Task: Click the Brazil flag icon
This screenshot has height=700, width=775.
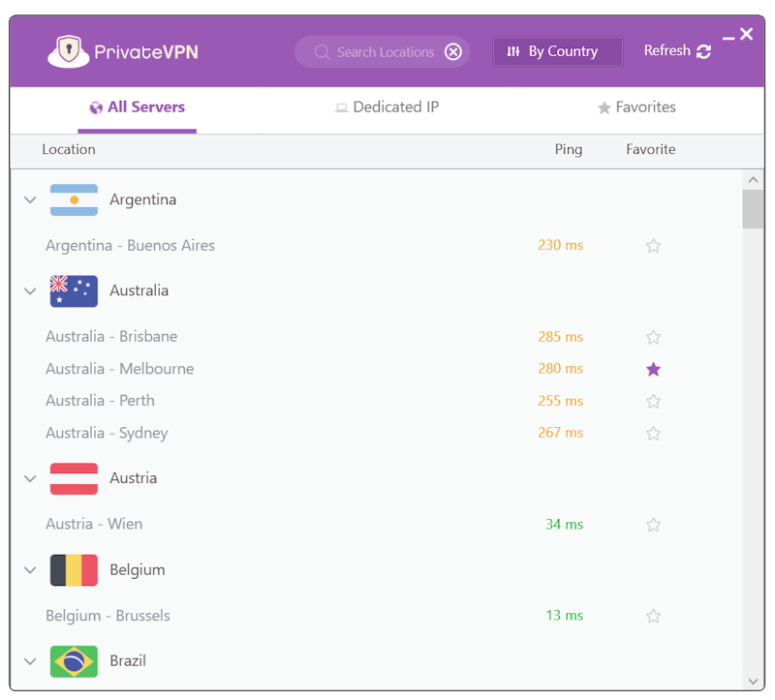Action: [x=74, y=661]
